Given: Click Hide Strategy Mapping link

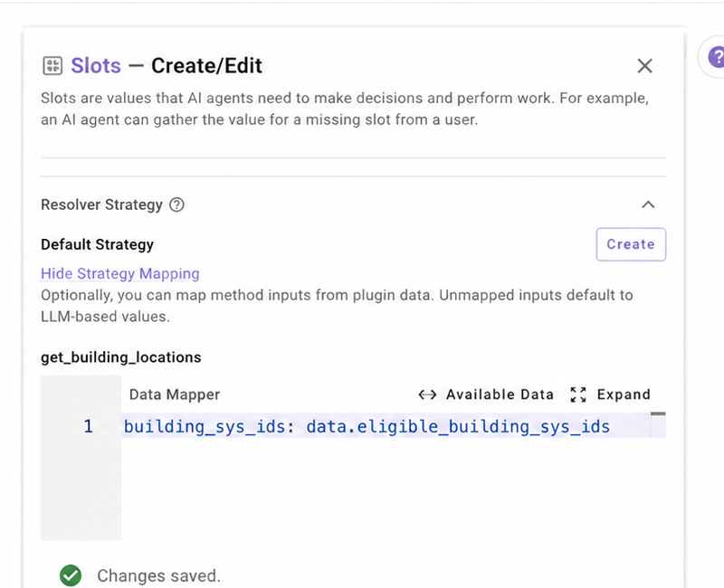Looking at the screenshot, I should tap(120, 274).
